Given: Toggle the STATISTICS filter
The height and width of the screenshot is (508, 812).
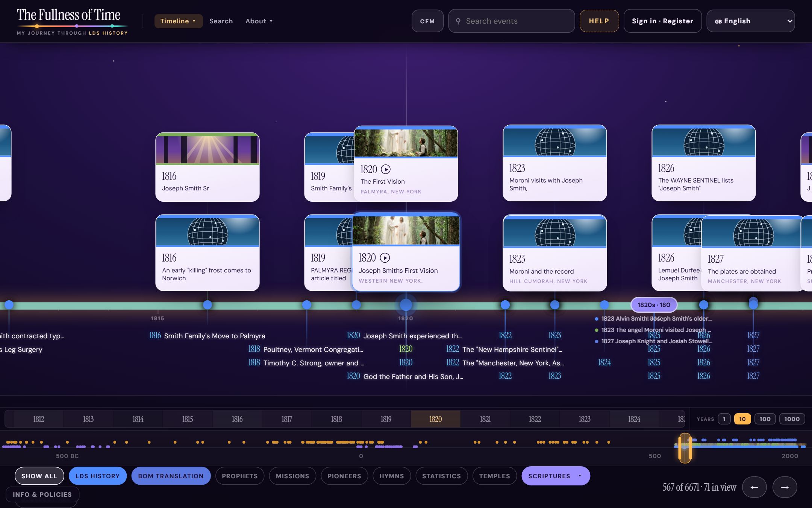Looking at the screenshot, I should pyautogui.click(x=441, y=476).
